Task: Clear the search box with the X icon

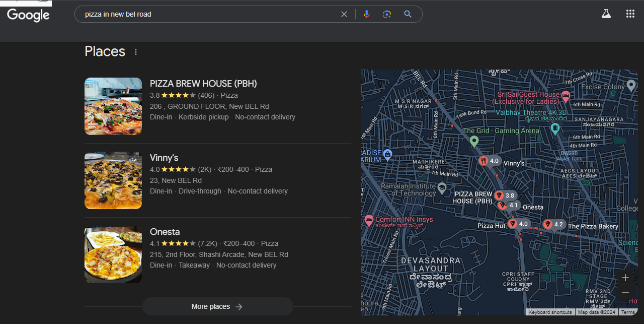Action: [x=344, y=14]
